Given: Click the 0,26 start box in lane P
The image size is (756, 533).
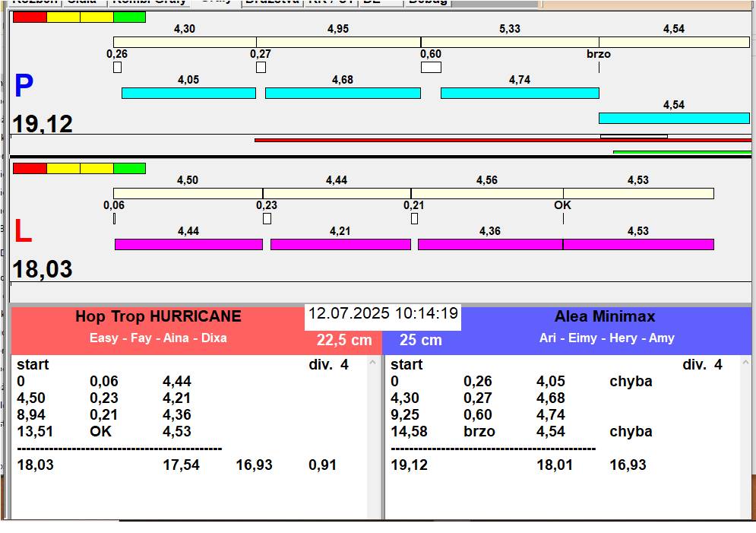Looking at the screenshot, I should tap(117, 67).
